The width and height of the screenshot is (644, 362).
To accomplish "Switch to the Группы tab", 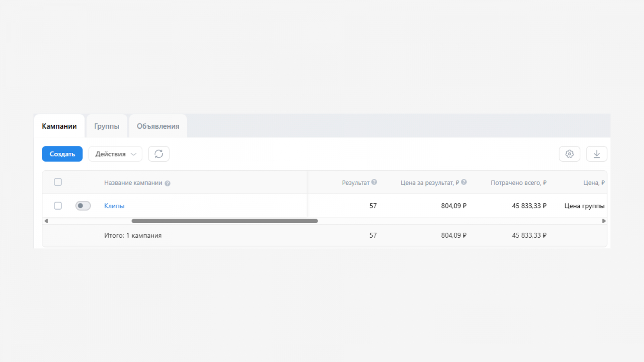I will click(x=107, y=126).
